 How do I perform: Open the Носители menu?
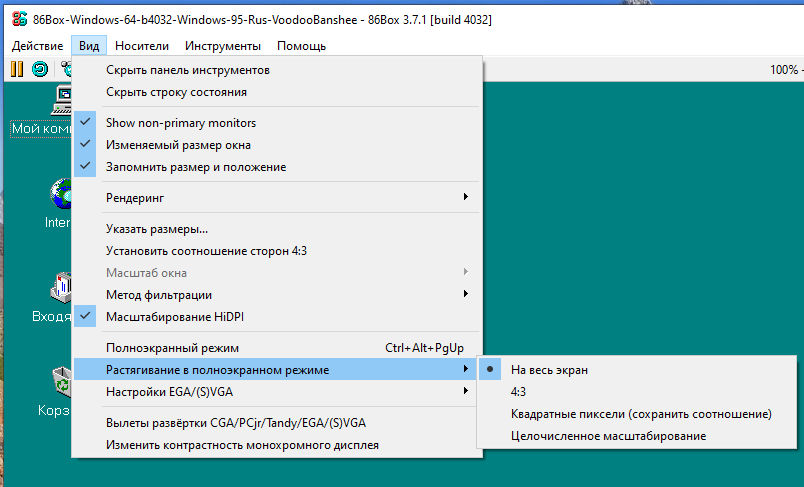[x=142, y=46]
